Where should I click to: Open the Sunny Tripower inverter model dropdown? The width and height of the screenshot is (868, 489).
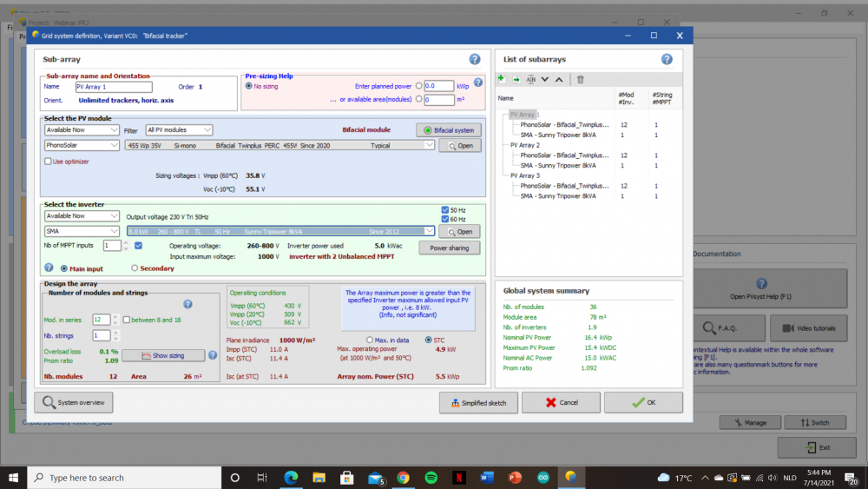click(429, 231)
